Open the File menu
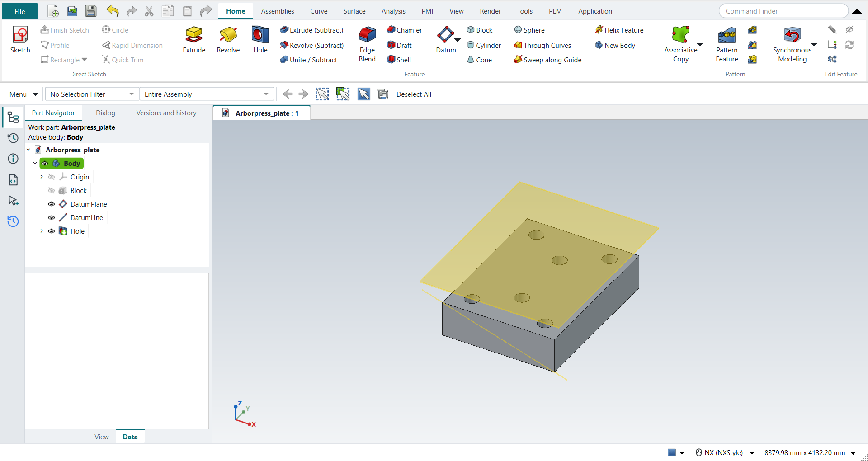 coord(20,11)
